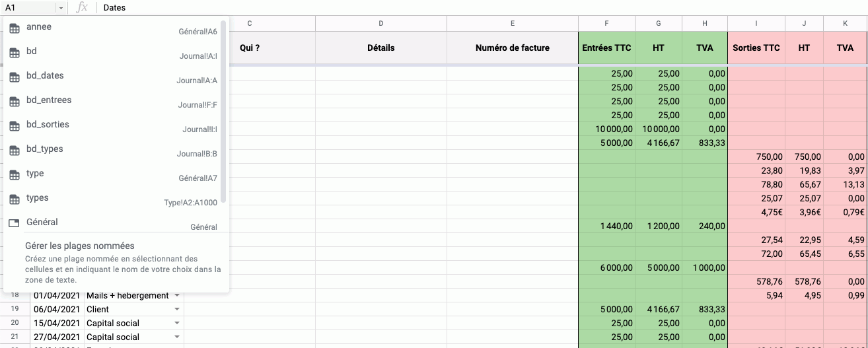Click the sheet icon beside Général
Viewport: 868px width, 348px height.
14,223
